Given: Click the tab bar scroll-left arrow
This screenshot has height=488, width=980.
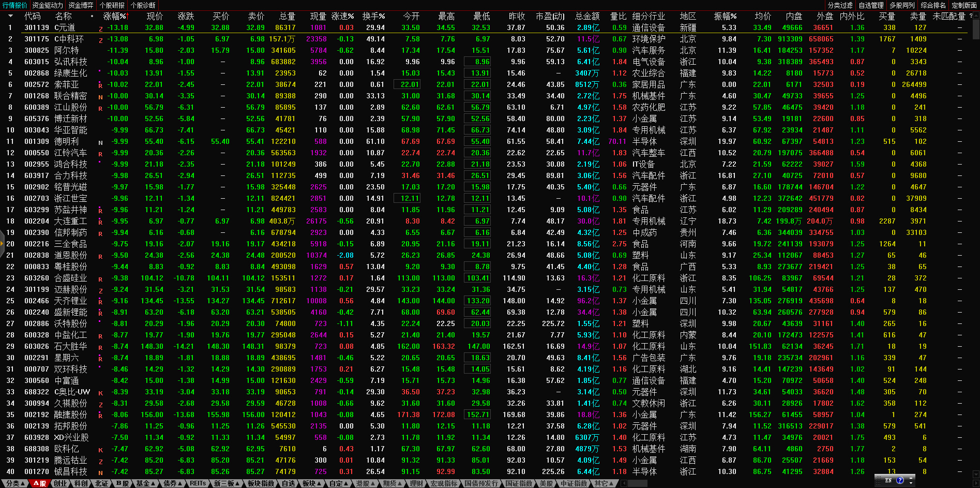Looking at the screenshot, I should tap(624, 483).
